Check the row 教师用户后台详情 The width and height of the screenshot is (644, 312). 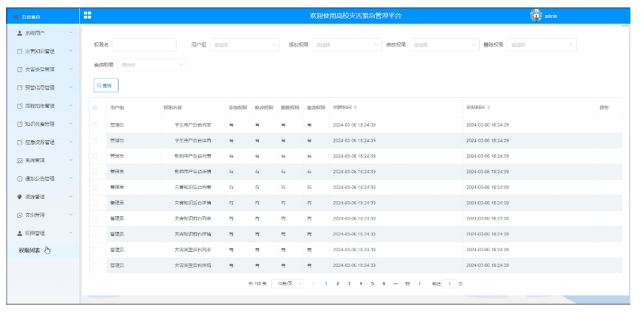coord(95,171)
